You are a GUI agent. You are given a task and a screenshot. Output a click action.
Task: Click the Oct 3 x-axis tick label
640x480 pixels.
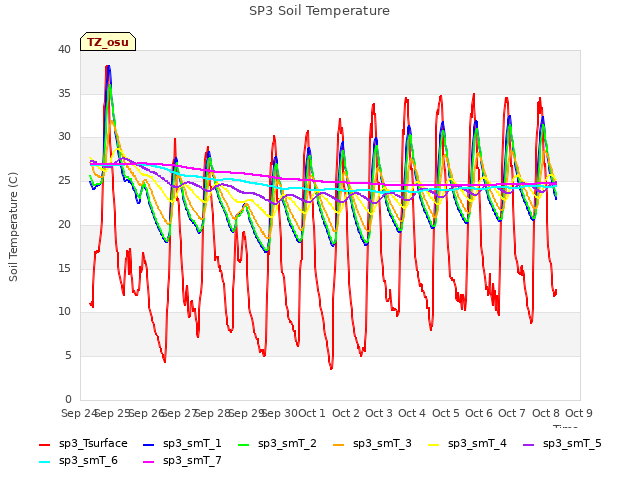[x=379, y=413]
